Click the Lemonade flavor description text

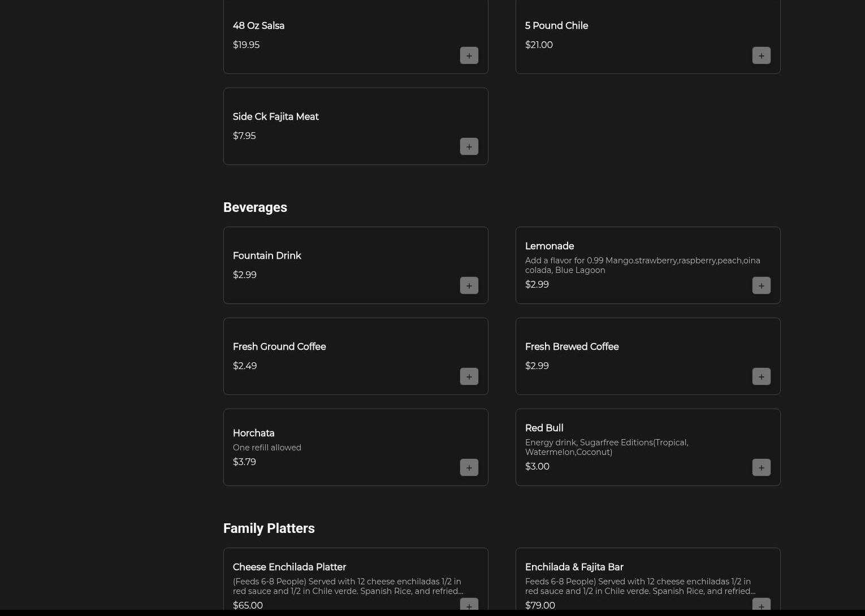tap(642, 265)
